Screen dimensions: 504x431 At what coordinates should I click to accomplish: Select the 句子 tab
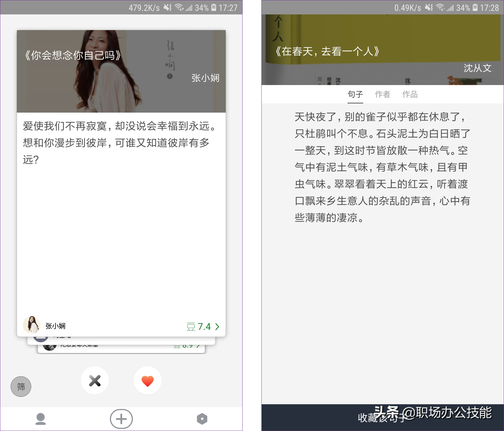[355, 94]
